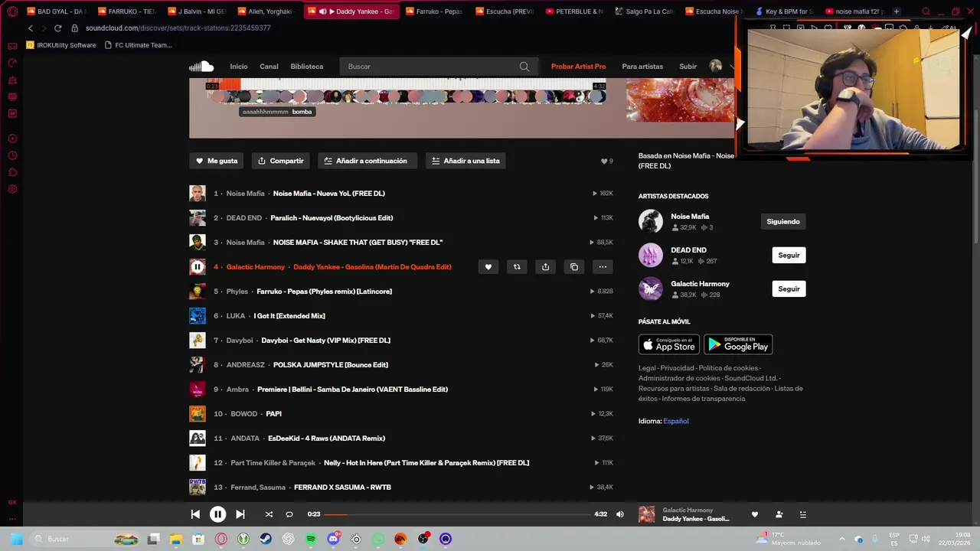Open Discord from the taskbar
The width and height of the screenshot is (980, 551).
pyautogui.click(x=333, y=539)
